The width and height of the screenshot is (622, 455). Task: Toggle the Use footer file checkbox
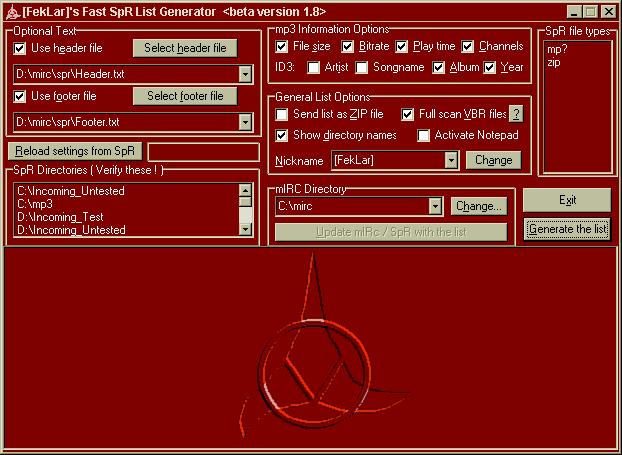pos(19,96)
